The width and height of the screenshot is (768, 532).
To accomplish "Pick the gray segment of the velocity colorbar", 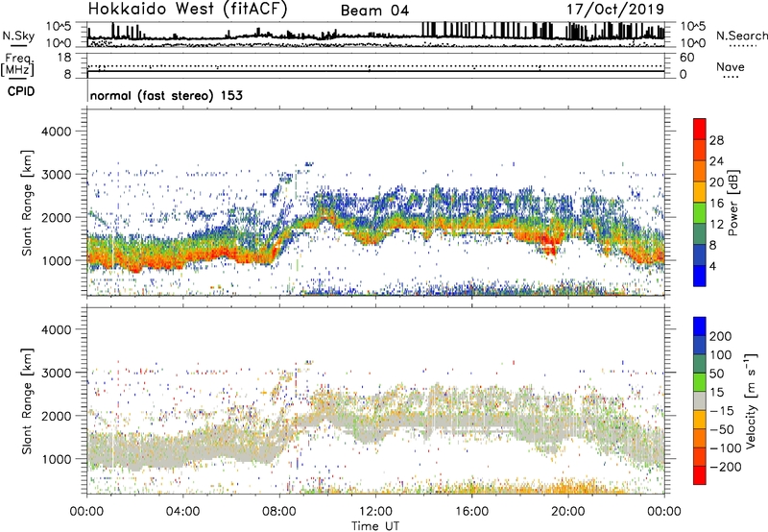I will [700, 400].
